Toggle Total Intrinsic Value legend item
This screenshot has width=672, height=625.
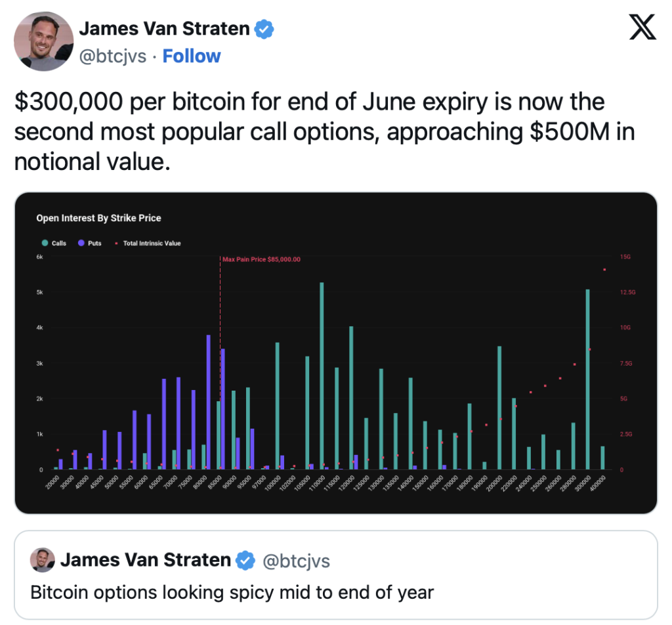pos(148,243)
